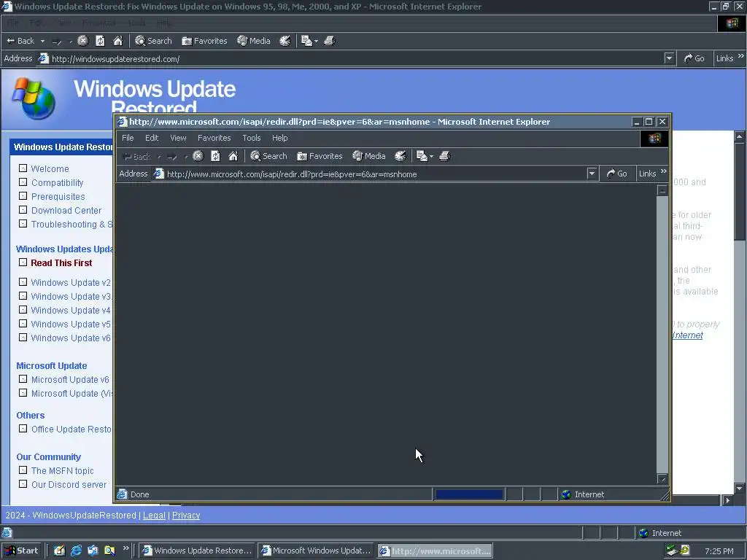Open the File menu in the front IE window
This screenshot has height=560, width=747.
128,138
